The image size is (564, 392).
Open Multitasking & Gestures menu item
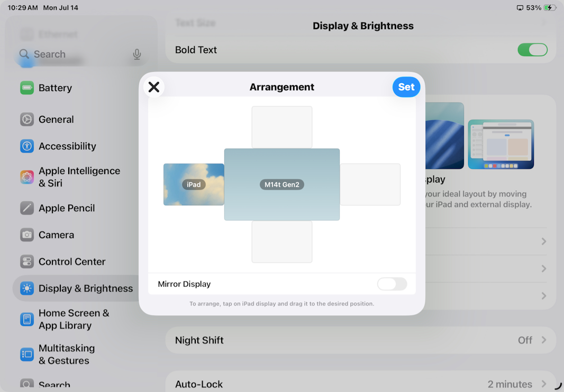click(x=67, y=354)
